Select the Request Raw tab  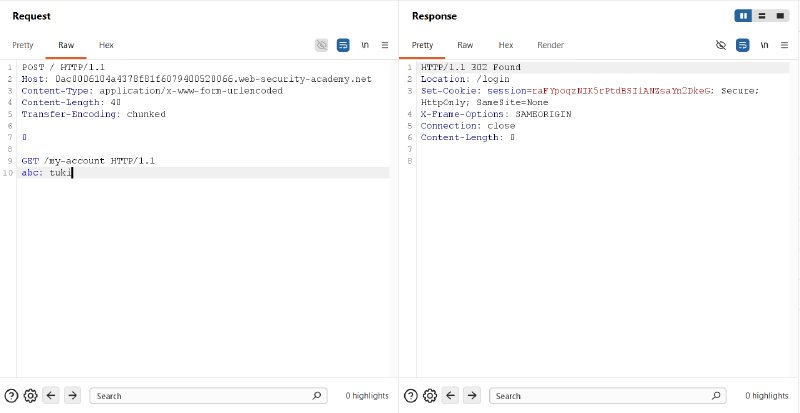pyautogui.click(x=66, y=45)
